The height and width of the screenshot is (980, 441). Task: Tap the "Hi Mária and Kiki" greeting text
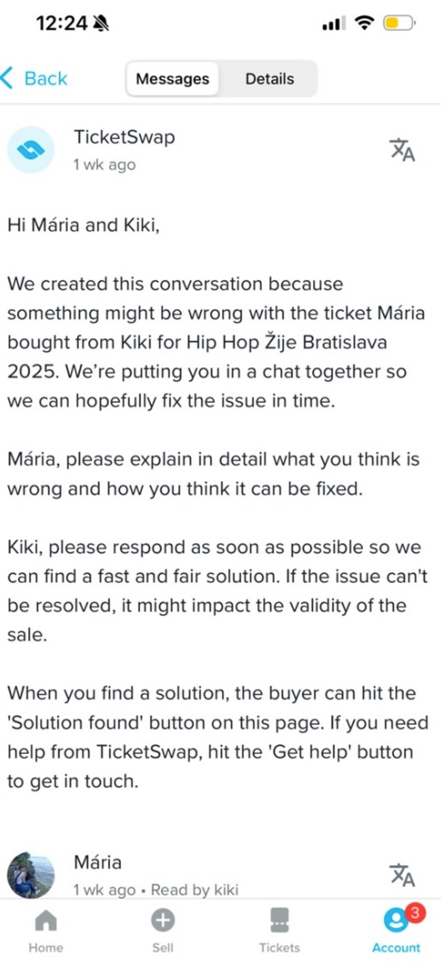tap(83, 225)
